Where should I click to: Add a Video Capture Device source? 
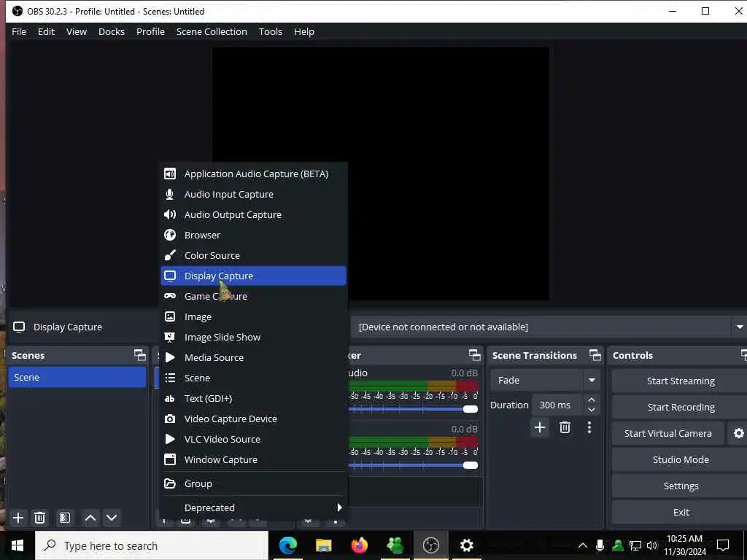coord(253,419)
